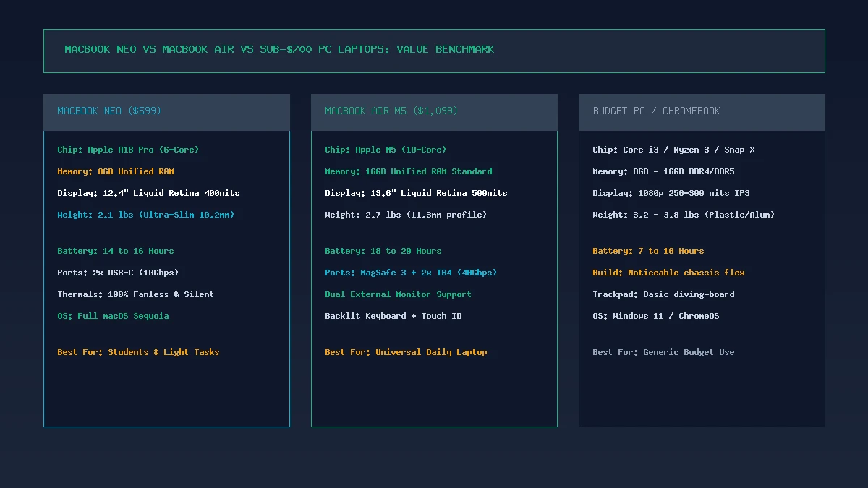Click 'Weight: 2.1 lbs (Ultra-Slim 10.2mm)' line
Screen dimensions: 868x488
(146, 215)
